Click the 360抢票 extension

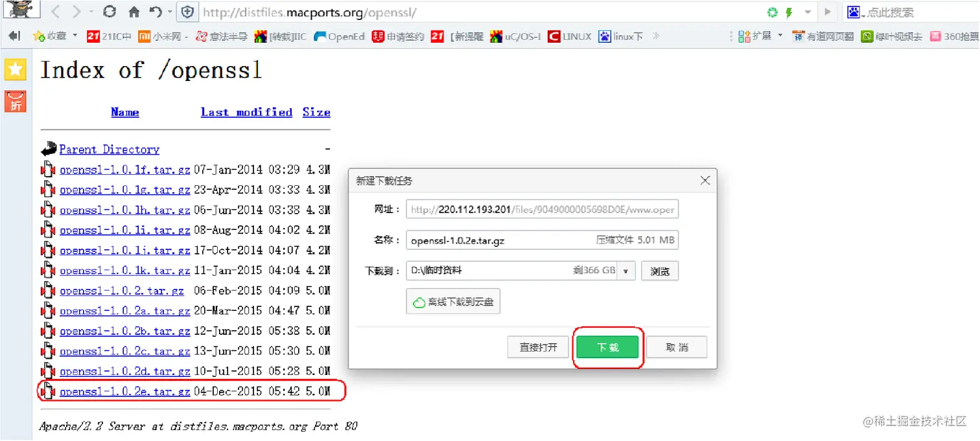click(x=954, y=36)
